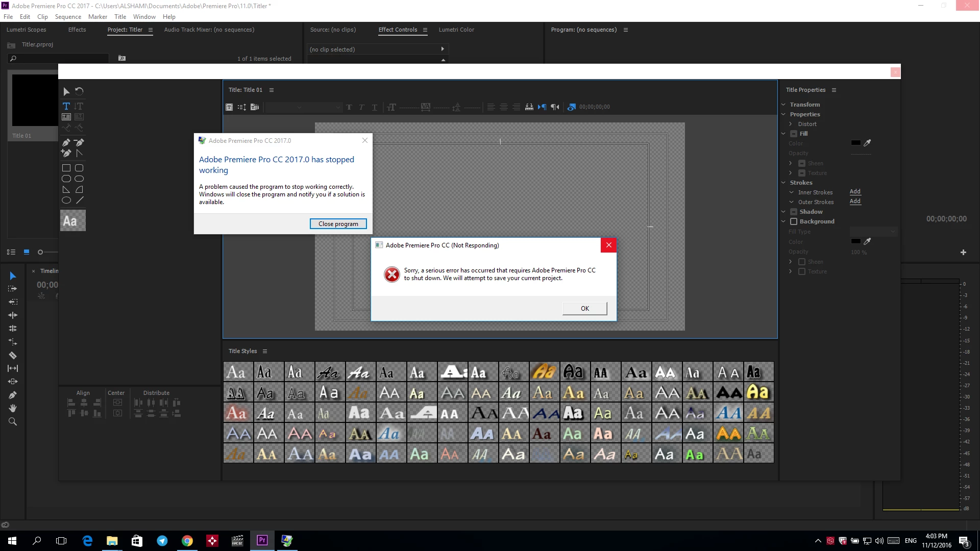Click New Title Based on Current Title icon
Image resolution: width=980 pixels, height=551 pixels.
click(x=229, y=107)
